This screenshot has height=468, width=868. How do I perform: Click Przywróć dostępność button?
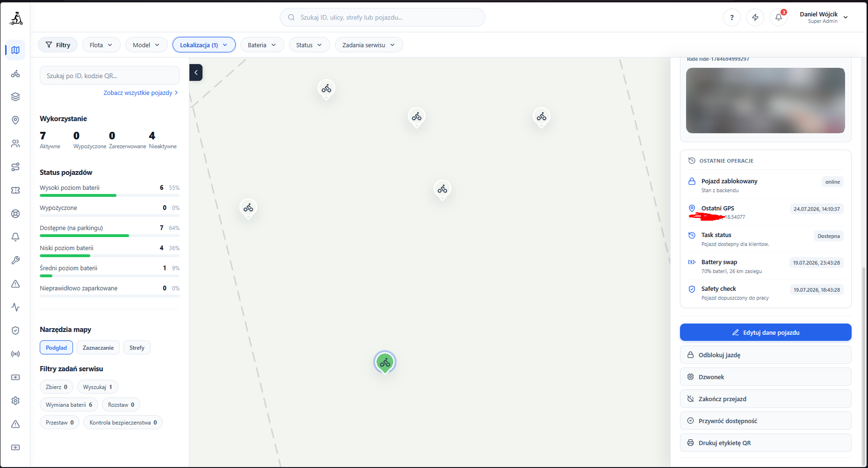(x=766, y=421)
